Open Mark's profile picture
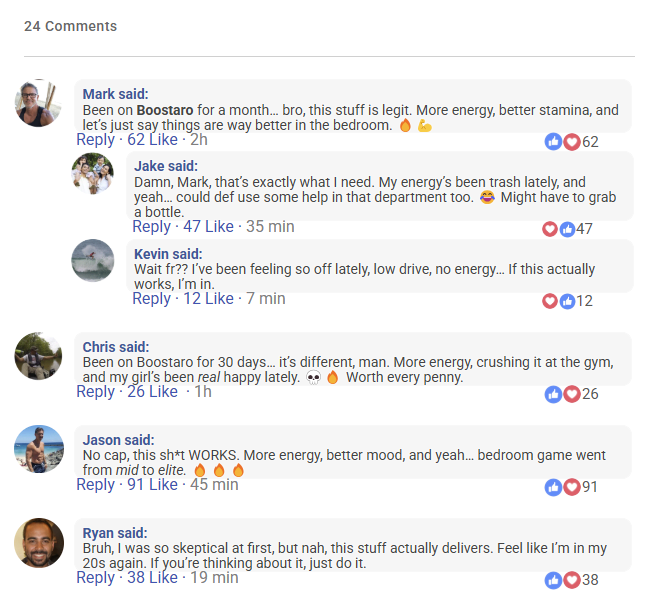The image size is (657, 607). [x=39, y=103]
